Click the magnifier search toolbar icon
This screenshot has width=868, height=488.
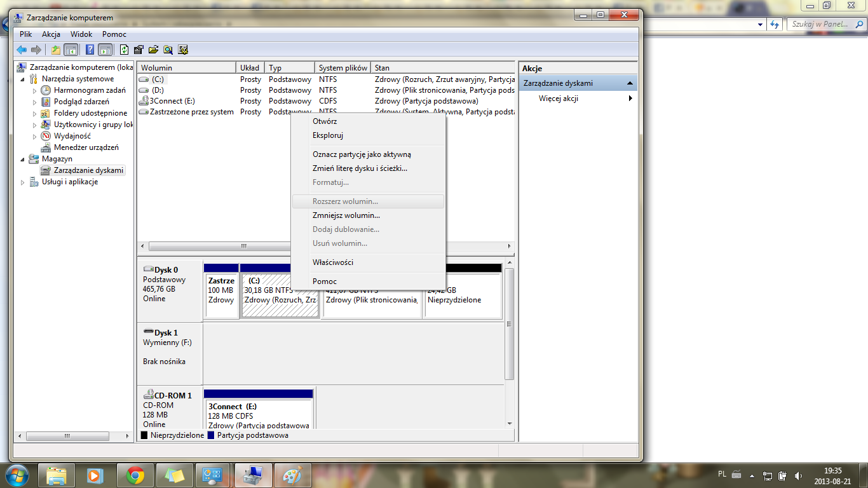tap(168, 50)
